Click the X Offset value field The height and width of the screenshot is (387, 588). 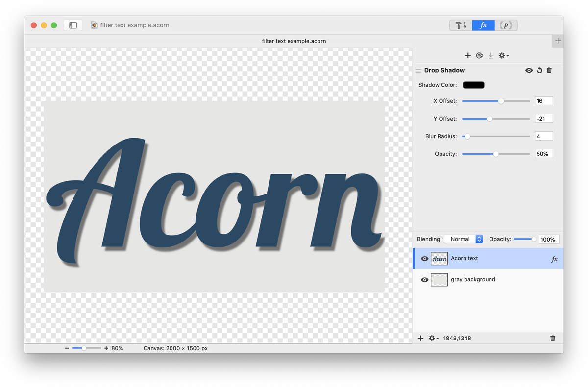543,101
